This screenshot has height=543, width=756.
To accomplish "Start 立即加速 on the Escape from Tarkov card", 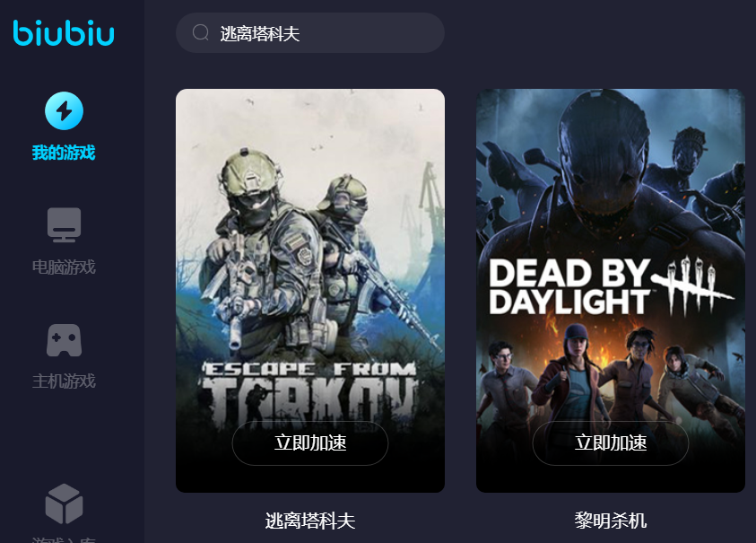I will [x=310, y=443].
